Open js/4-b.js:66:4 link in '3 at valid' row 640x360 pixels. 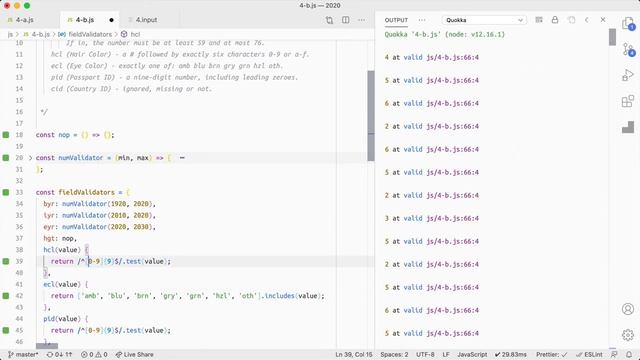pyautogui.click(x=453, y=218)
